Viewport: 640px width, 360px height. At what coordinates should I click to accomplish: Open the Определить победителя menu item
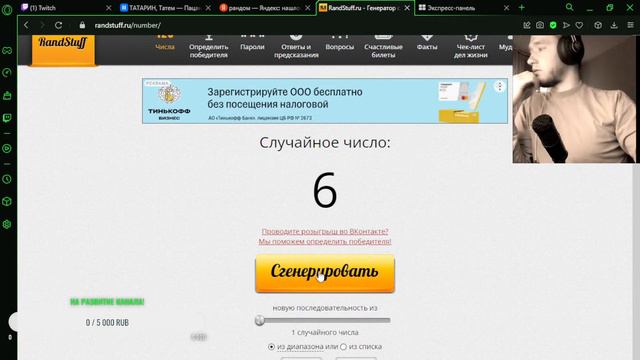pyautogui.click(x=209, y=47)
